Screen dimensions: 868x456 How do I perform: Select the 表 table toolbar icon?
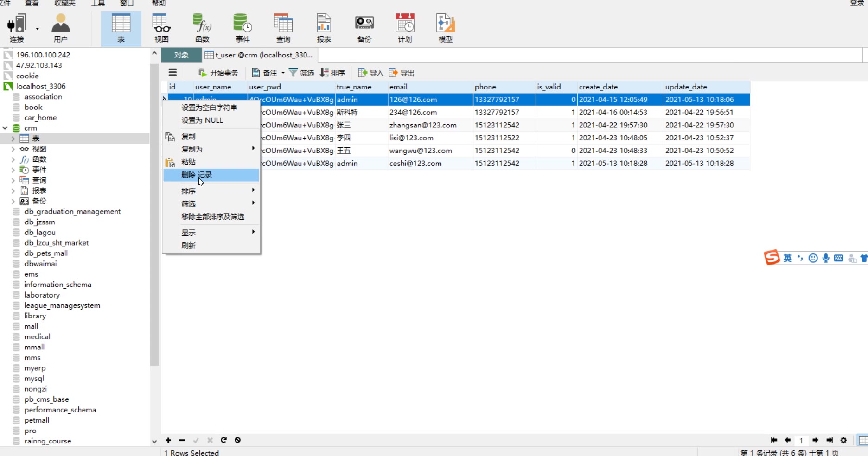[x=121, y=28]
